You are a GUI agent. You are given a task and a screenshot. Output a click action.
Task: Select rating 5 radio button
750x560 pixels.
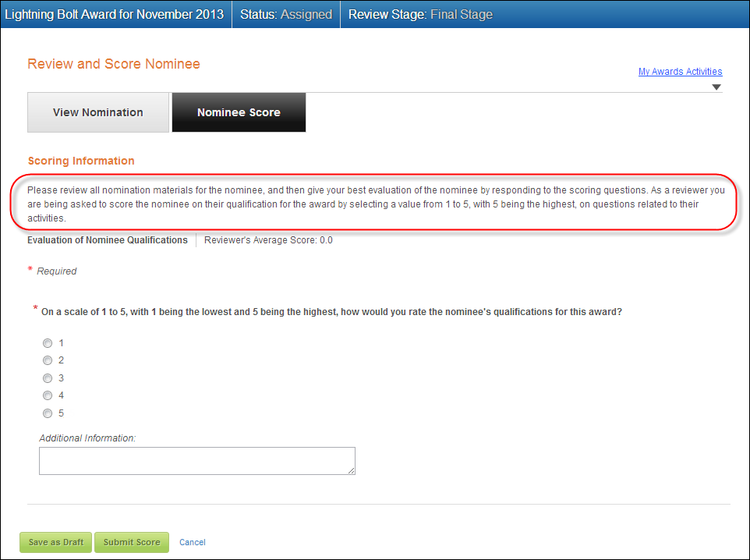pyautogui.click(x=48, y=413)
